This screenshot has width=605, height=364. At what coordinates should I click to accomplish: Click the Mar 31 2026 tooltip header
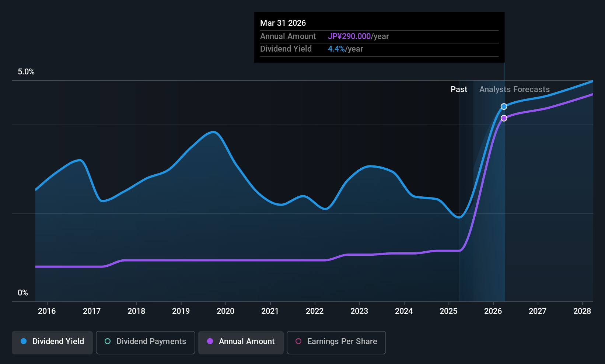283,23
